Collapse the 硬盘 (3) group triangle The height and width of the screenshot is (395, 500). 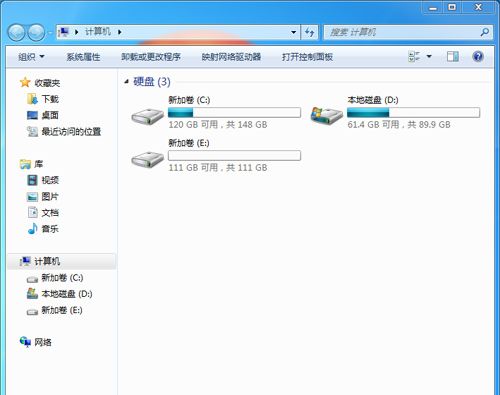[126, 81]
